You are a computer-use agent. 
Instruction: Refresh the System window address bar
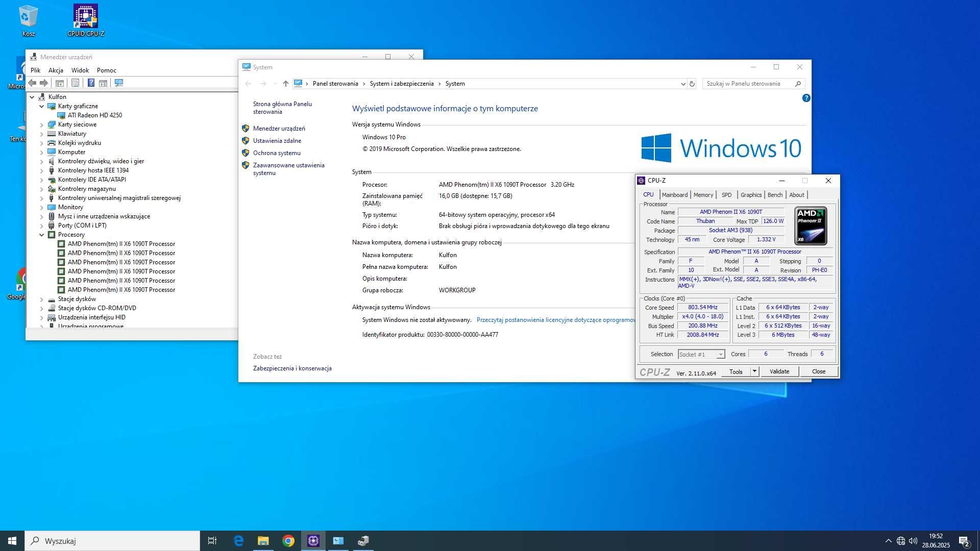click(x=692, y=84)
